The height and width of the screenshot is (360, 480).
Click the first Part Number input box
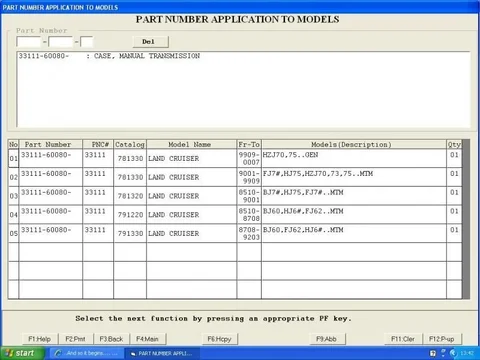coord(29,42)
